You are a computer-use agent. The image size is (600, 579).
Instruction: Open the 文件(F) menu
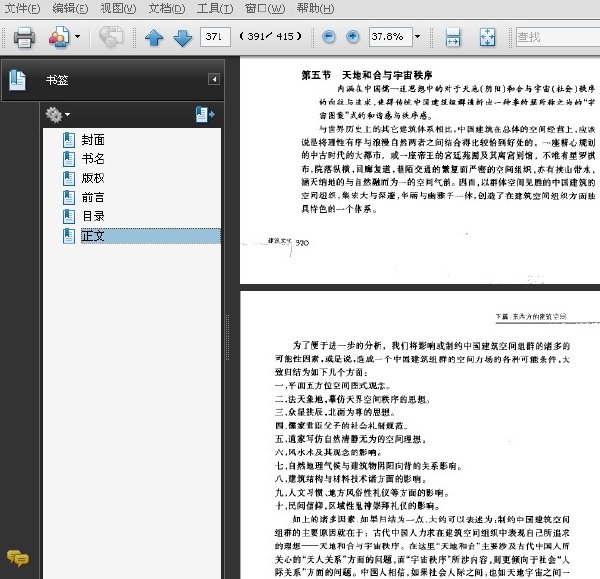[x=22, y=8]
